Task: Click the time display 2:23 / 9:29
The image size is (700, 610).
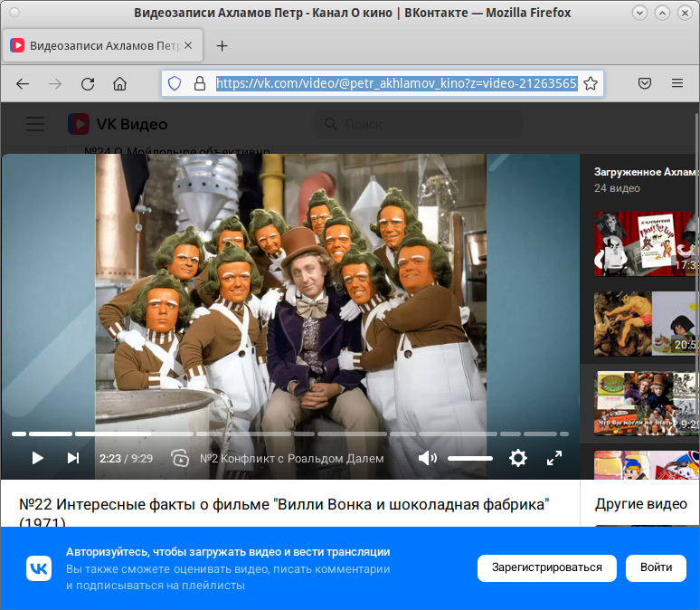Action: pyautogui.click(x=126, y=459)
